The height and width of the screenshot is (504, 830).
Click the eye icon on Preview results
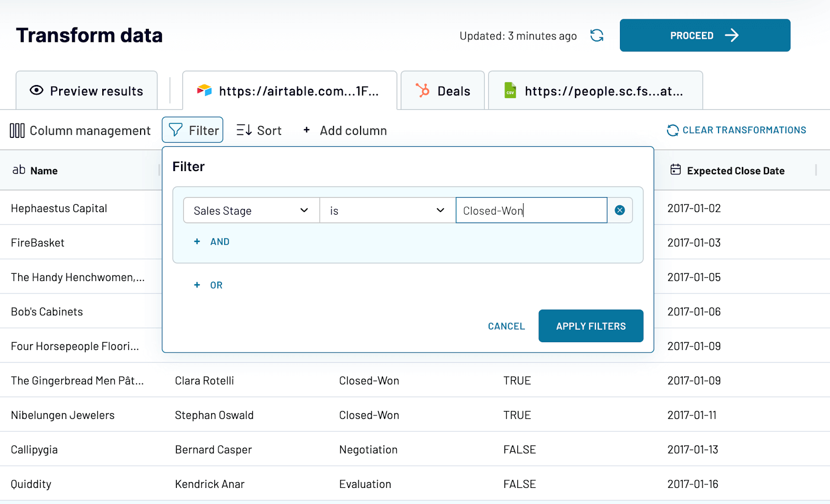tap(36, 90)
